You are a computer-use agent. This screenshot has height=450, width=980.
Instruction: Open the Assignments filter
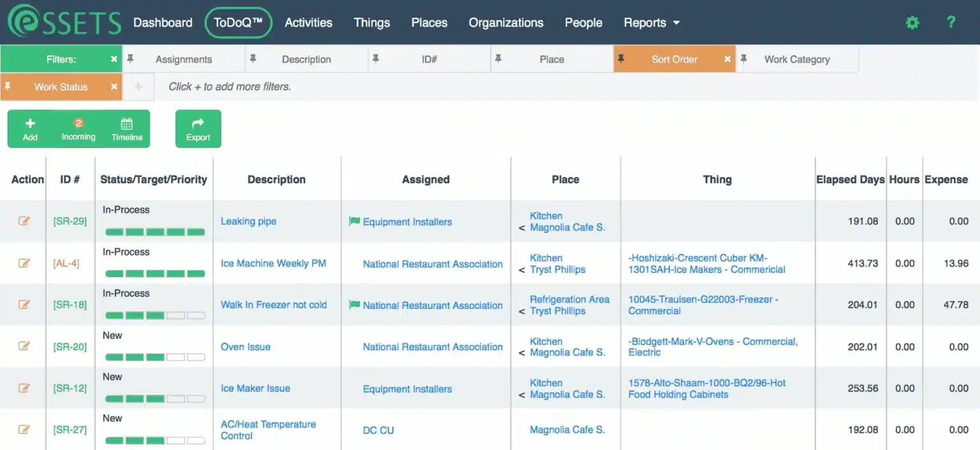click(x=184, y=59)
